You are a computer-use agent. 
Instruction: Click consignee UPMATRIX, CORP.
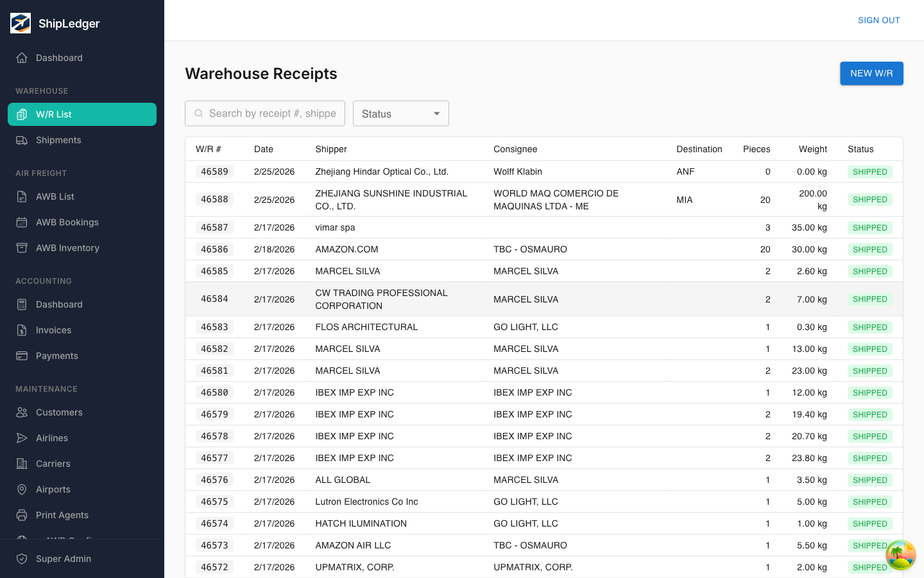pyautogui.click(x=533, y=567)
